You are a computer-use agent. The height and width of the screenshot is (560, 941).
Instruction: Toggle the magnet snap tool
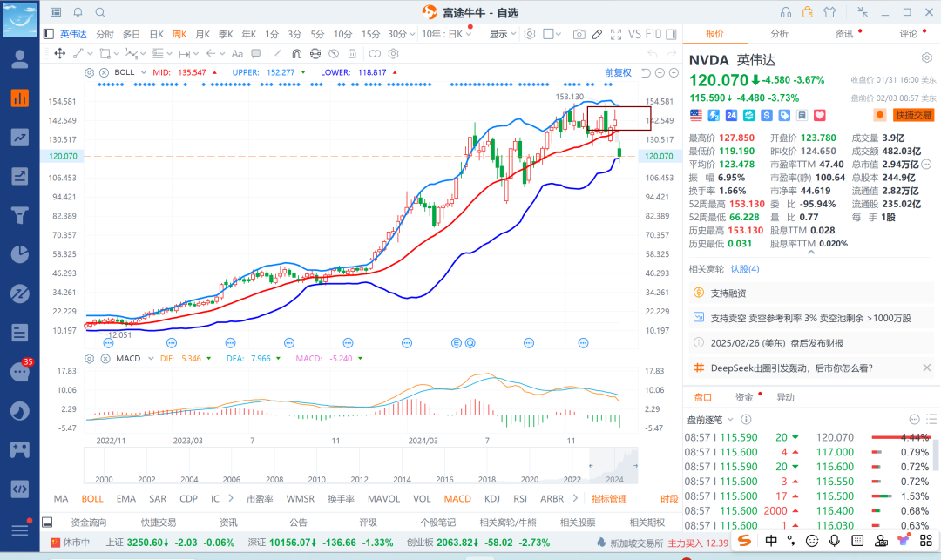pyautogui.click(x=296, y=54)
